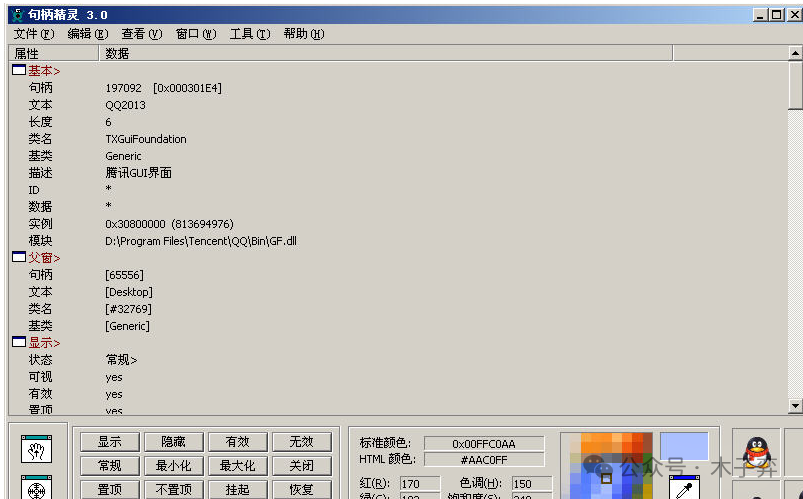Select the parent handle [65556]
The image size is (803, 499).
tap(124, 275)
